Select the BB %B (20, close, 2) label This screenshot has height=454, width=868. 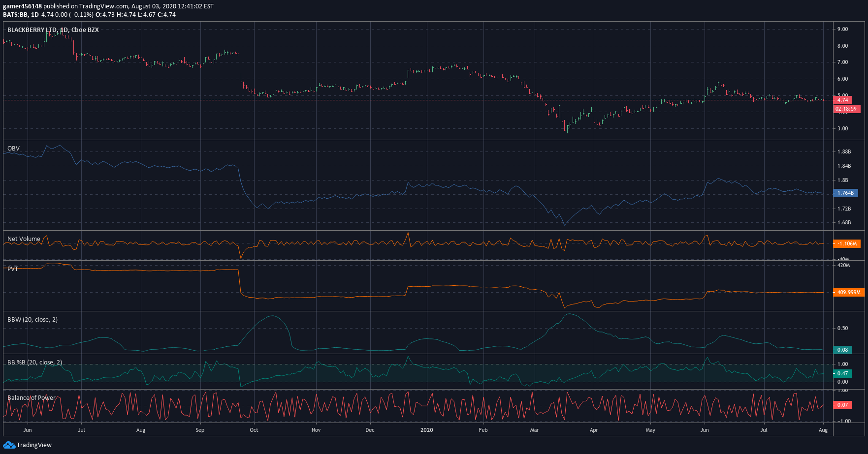coord(35,363)
